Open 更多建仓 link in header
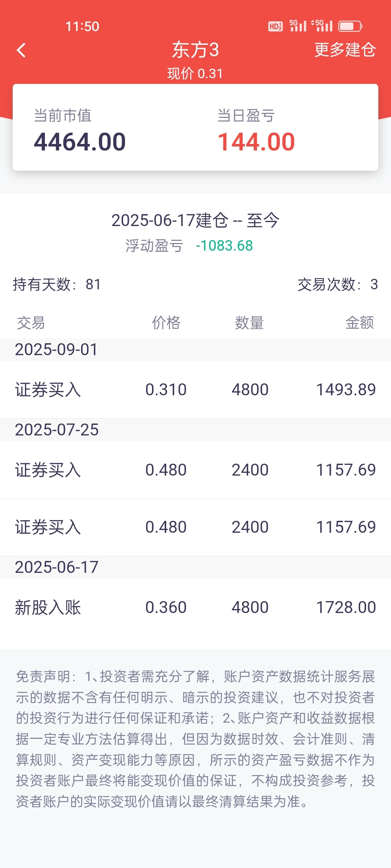The width and height of the screenshot is (391, 868). [x=345, y=50]
